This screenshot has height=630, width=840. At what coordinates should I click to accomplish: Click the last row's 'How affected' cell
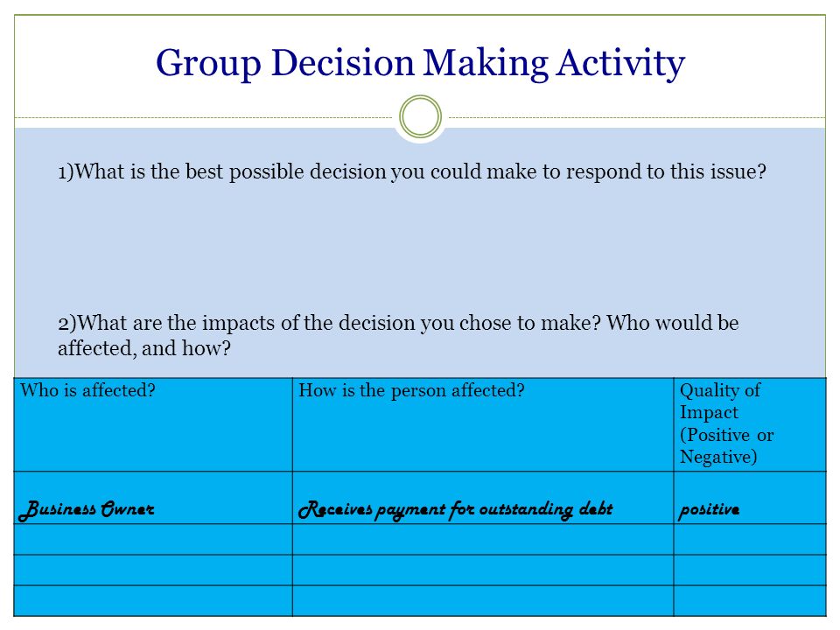tap(483, 600)
